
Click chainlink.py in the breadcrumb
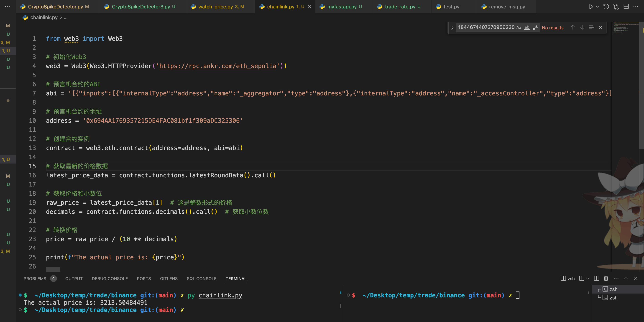click(x=44, y=18)
